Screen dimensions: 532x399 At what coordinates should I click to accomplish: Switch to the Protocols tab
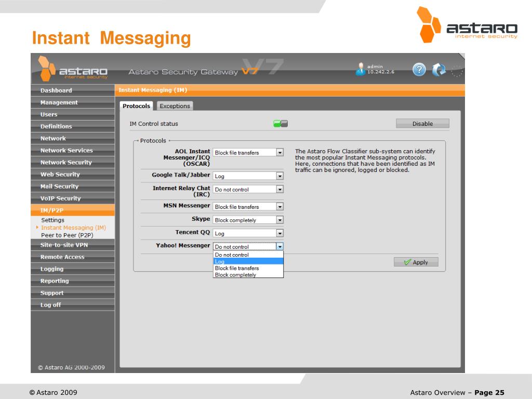[x=136, y=106]
